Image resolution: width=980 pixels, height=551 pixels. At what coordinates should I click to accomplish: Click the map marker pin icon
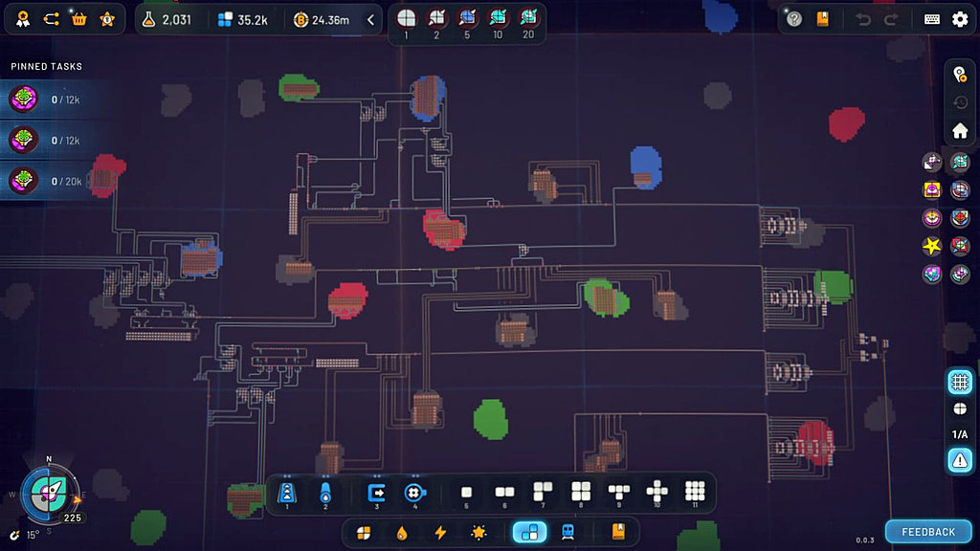click(x=960, y=75)
